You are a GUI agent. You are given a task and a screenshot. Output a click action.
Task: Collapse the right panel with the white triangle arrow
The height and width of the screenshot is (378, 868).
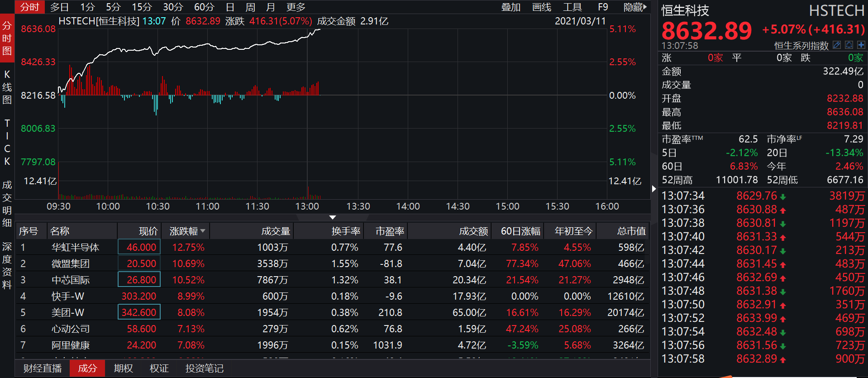pyautogui.click(x=654, y=188)
